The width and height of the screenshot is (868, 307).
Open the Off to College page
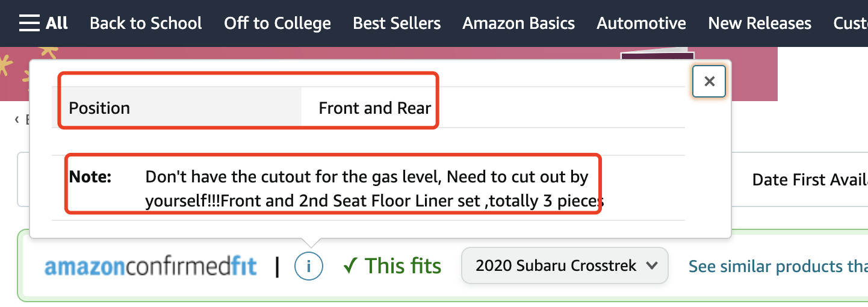click(277, 23)
